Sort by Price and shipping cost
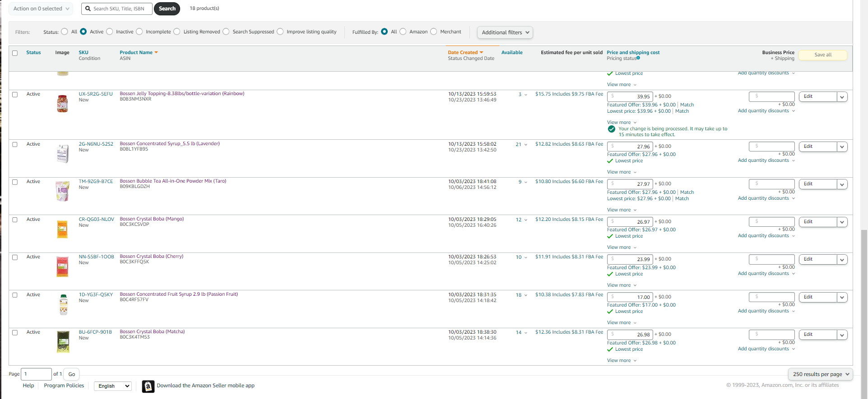 (x=633, y=53)
